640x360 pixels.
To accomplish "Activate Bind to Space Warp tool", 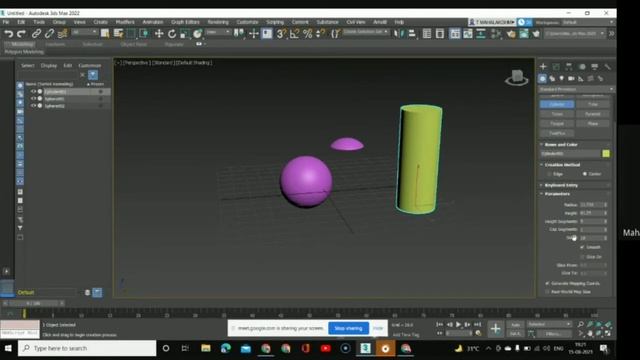I will point(62,34).
